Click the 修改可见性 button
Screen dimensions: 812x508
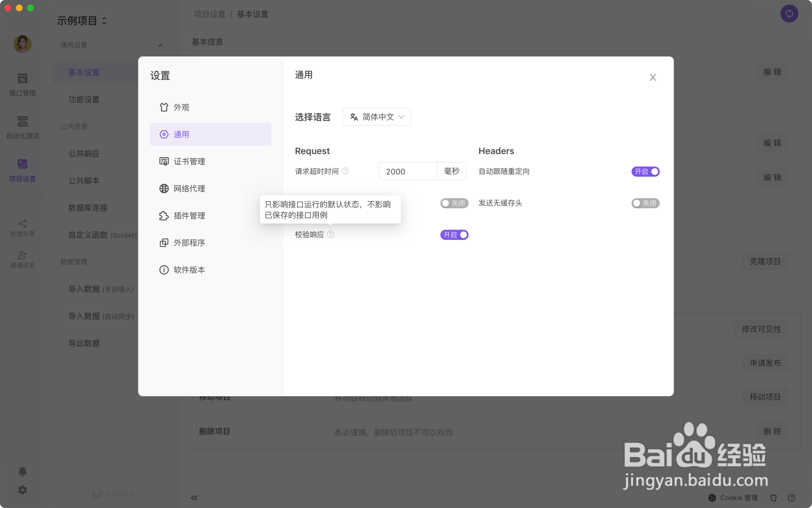[x=761, y=329]
